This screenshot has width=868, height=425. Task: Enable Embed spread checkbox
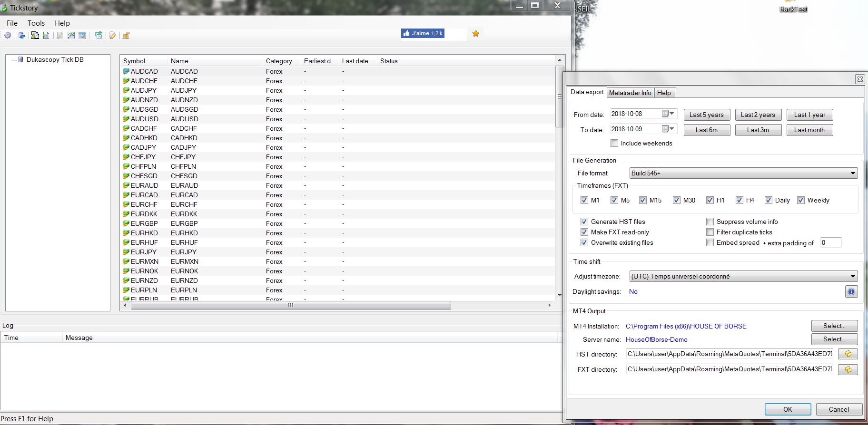pos(710,242)
